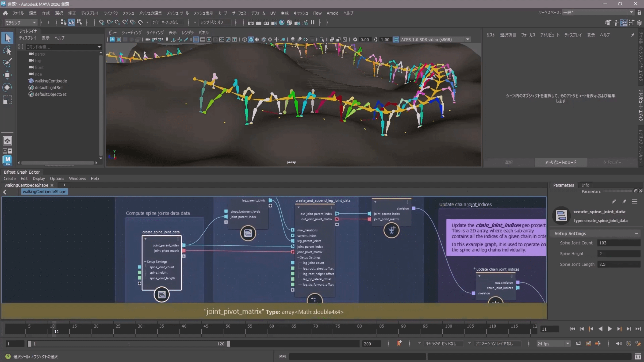Click the skeleton node circle icon
Image resolution: width=644 pixels, height=362 pixels.
point(391,230)
